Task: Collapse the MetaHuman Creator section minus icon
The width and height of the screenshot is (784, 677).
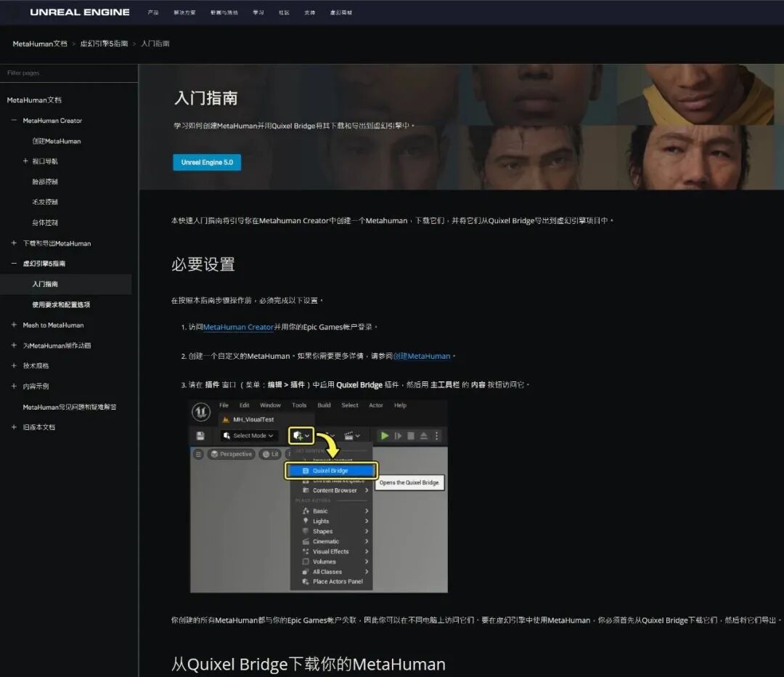Action: coord(14,121)
